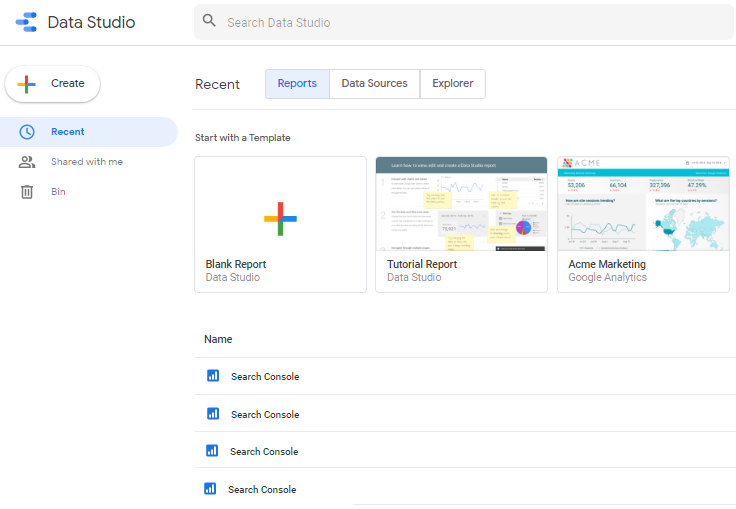Click the Tutorial Report title text
Viewport: 736px width, 509px height.
click(x=422, y=264)
